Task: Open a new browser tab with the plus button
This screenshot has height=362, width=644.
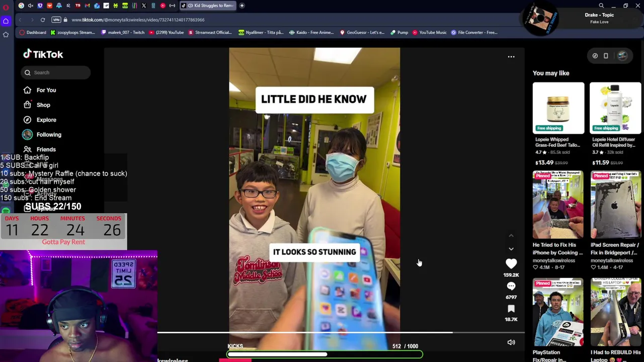Action: 242,6
